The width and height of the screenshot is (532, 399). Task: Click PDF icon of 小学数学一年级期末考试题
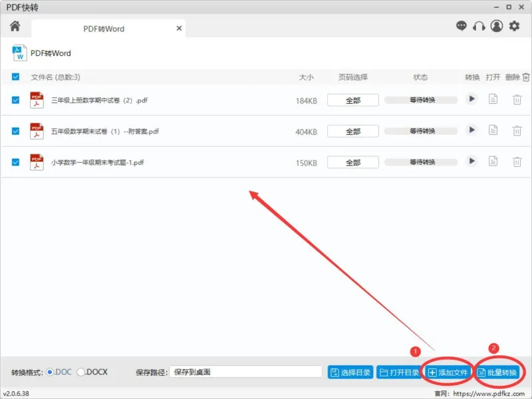click(37, 162)
